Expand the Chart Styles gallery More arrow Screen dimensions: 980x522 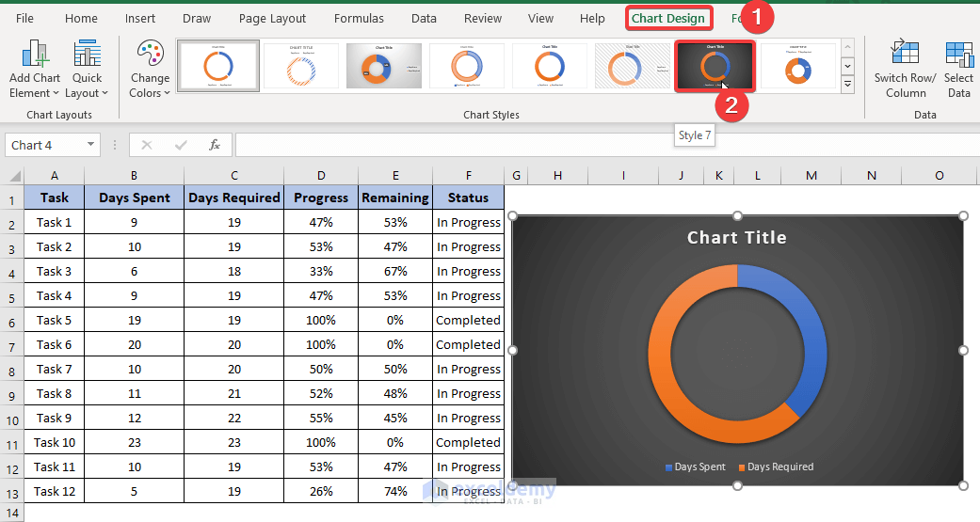pyautogui.click(x=847, y=85)
